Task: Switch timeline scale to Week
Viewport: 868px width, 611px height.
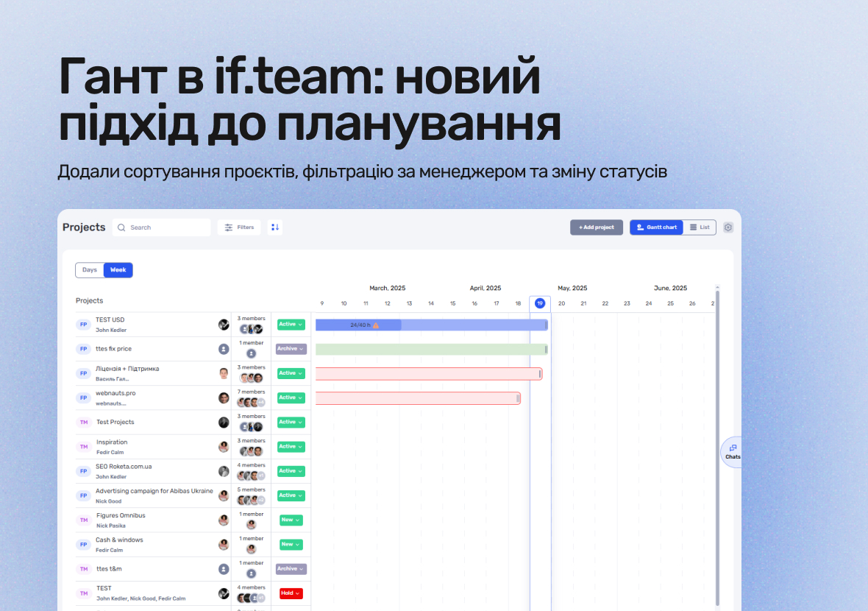Action: (x=118, y=269)
